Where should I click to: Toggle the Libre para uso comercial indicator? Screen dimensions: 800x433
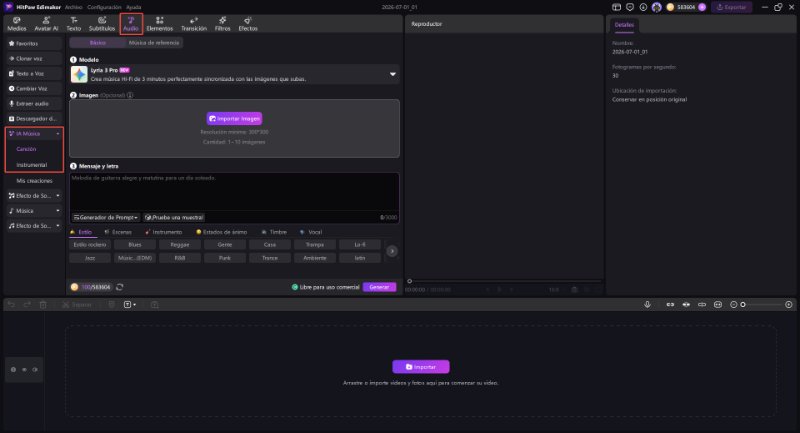pyautogui.click(x=325, y=287)
